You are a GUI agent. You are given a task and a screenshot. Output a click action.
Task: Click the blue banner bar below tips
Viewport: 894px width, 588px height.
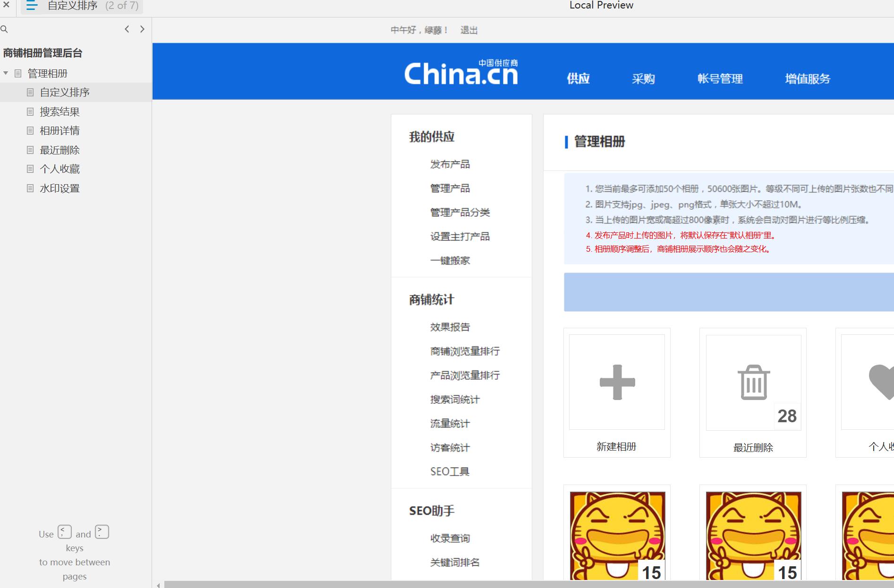click(x=729, y=292)
